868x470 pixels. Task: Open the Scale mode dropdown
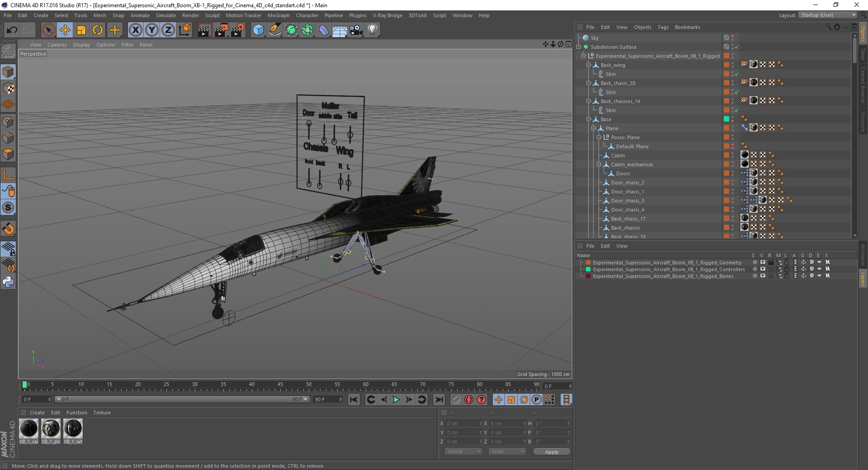507,451
